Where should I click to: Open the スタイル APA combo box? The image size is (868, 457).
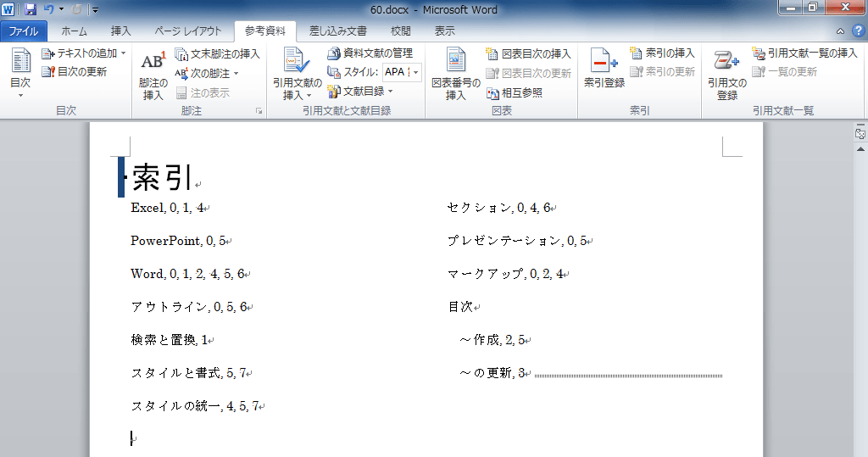(402, 72)
